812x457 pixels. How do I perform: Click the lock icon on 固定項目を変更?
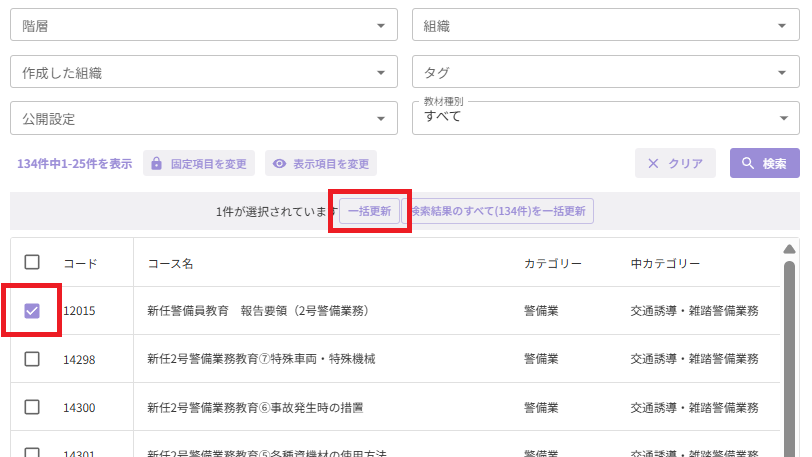click(x=156, y=164)
